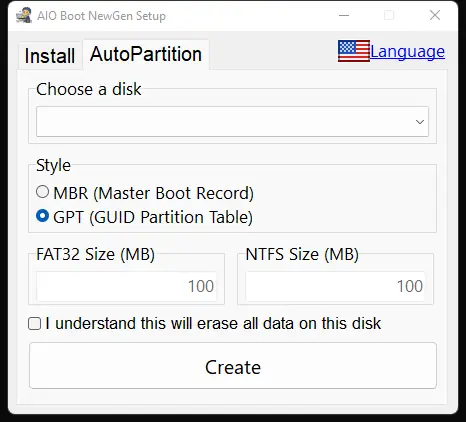Image resolution: width=466 pixels, height=422 pixels.
Task: Select the AutoPartition tab
Action: point(146,54)
